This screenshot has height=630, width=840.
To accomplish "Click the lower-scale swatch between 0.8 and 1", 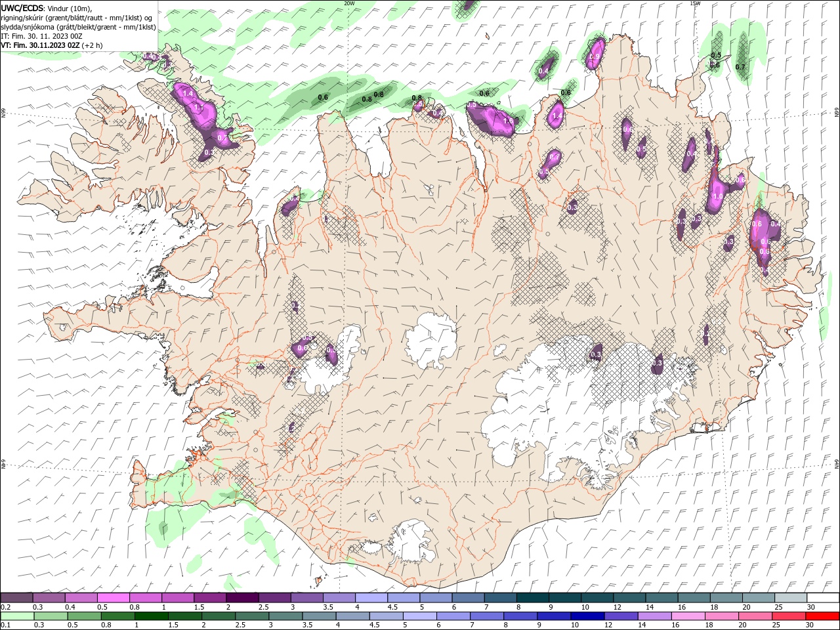I will pos(117,616).
